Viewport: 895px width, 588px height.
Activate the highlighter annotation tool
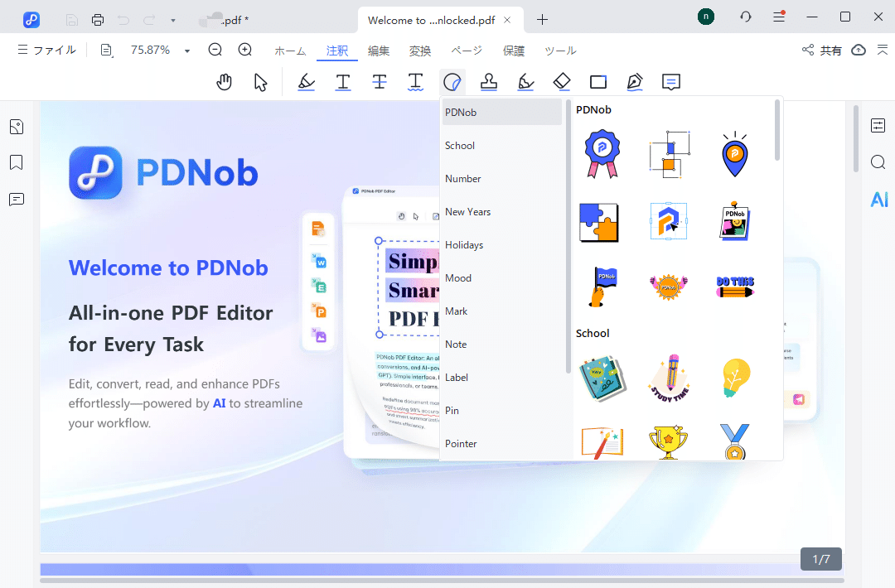[x=307, y=82]
